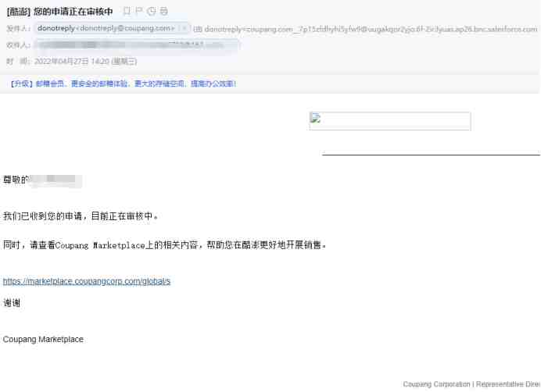Click the sent date '2022年04月27日 14:20'
This screenshot has width=541, height=392.
[x=85, y=62]
